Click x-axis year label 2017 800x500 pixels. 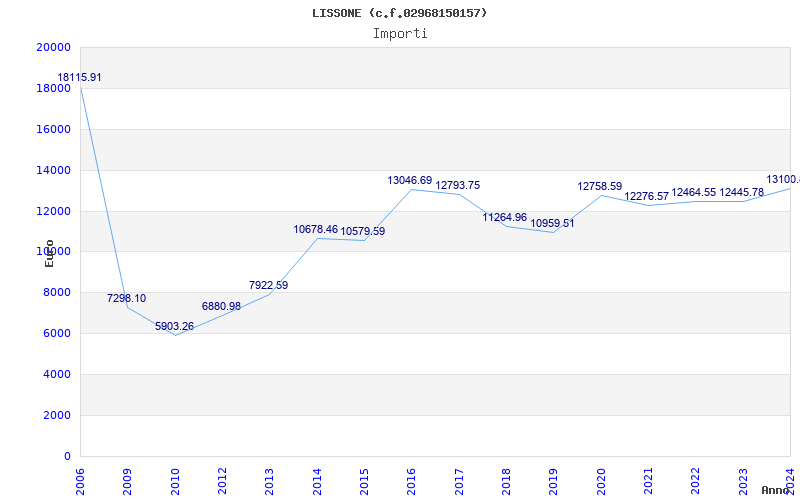coord(459,481)
